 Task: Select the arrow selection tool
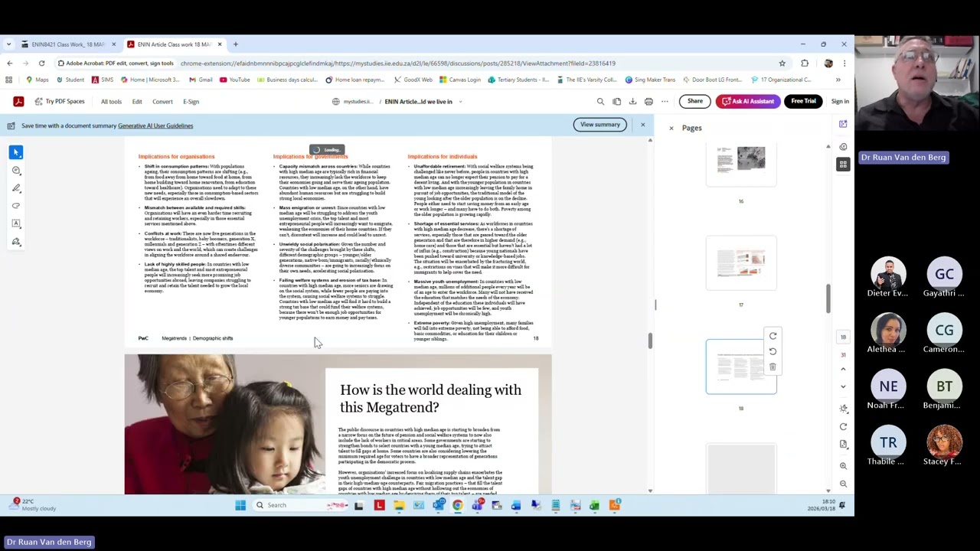(x=16, y=152)
